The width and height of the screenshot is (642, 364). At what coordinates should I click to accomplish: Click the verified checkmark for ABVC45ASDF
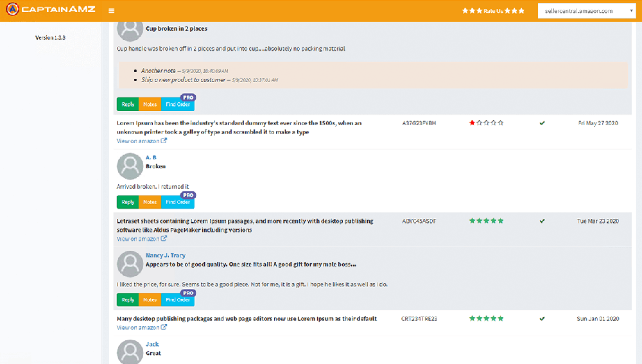[542, 221]
